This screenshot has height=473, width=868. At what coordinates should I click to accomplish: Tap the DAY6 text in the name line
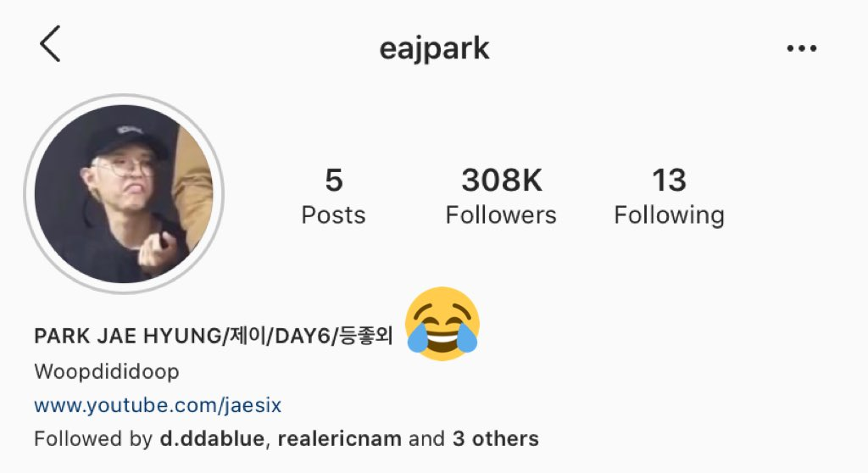point(303,337)
